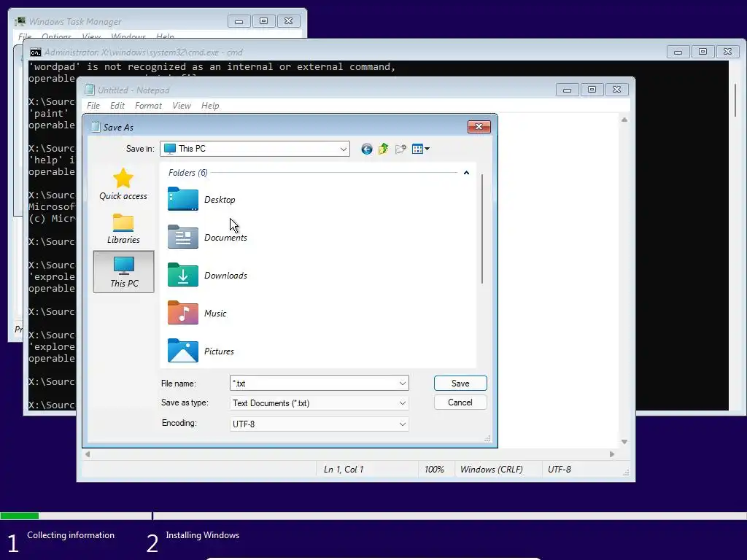Screen dimensions: 747x560
Task: Close the cmd.exe window
Action: click(x=727, y=52)
